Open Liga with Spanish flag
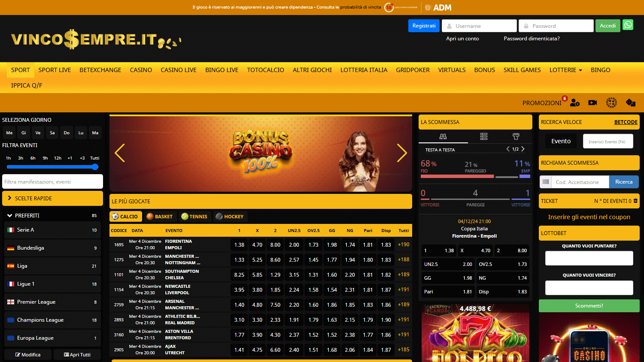 click(52, 266)
